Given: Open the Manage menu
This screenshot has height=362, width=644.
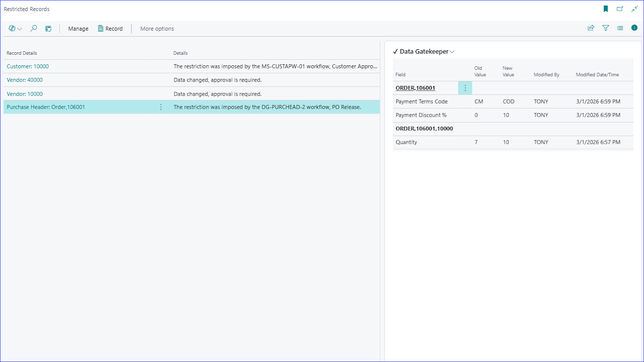Looking at the screenshot, I should (x=78, y=29).
